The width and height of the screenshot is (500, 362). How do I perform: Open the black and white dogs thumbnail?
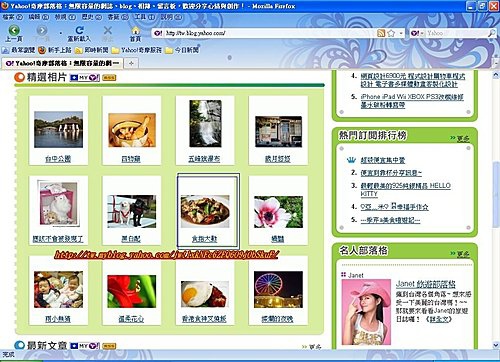(132, 211)
